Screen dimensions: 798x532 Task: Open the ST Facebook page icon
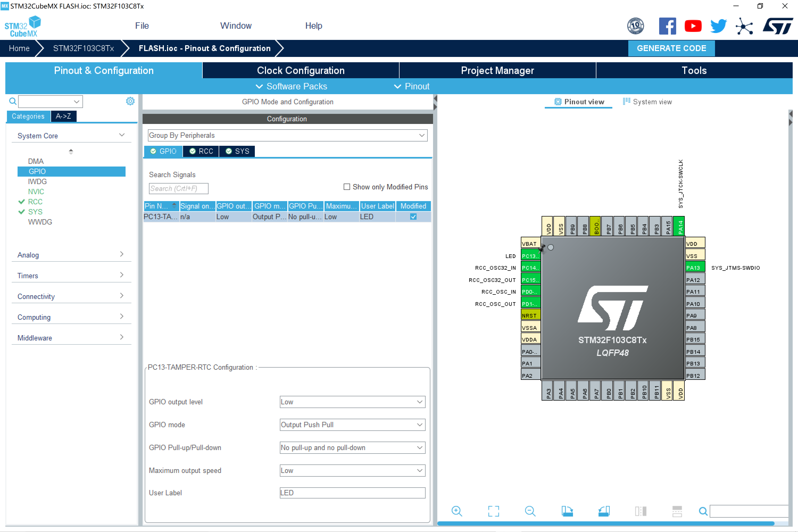click(667, 26)
